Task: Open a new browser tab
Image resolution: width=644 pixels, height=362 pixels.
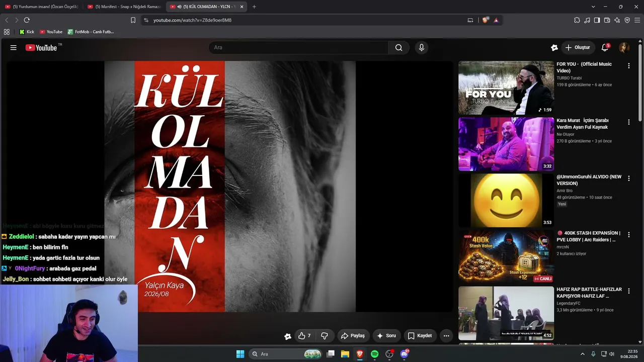Action: pyautogui.click(x=254, y=7)
